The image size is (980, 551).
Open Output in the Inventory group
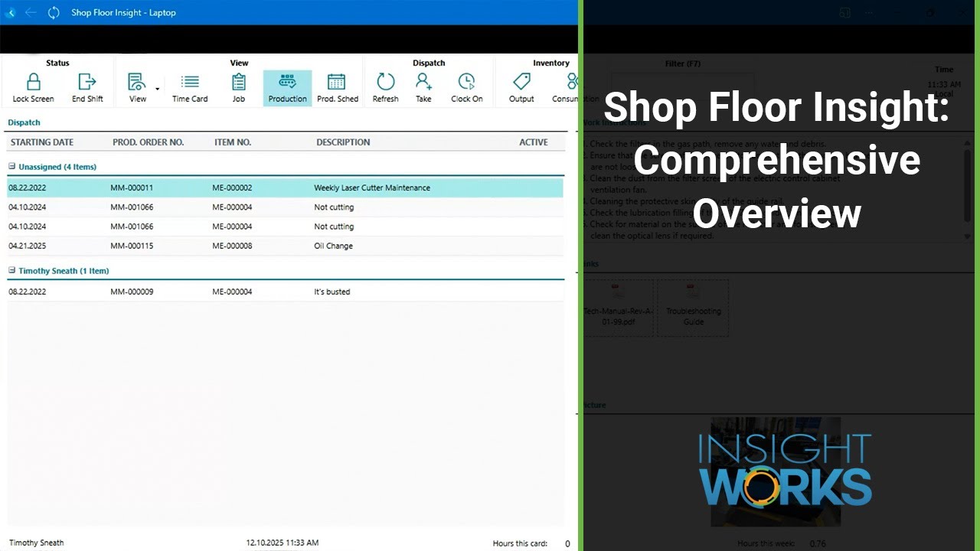521,88
